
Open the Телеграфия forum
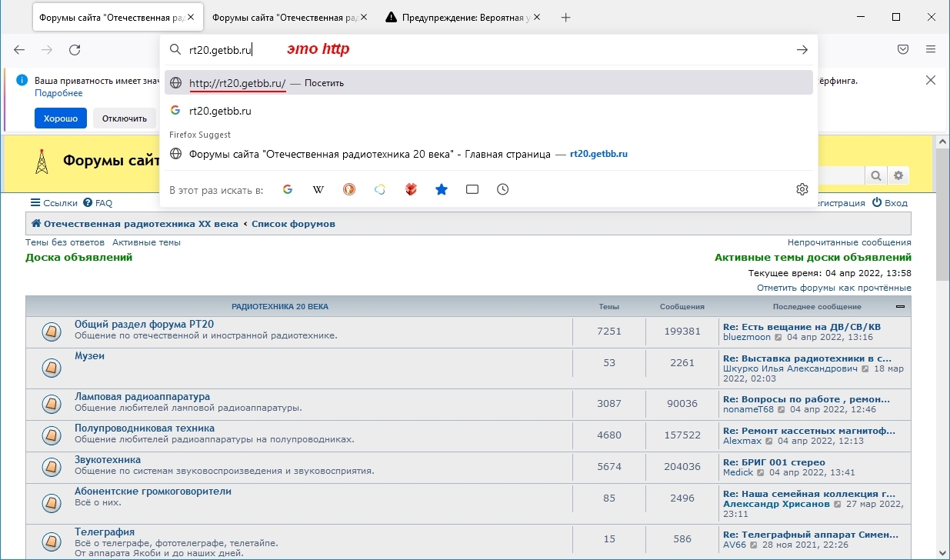105,532
